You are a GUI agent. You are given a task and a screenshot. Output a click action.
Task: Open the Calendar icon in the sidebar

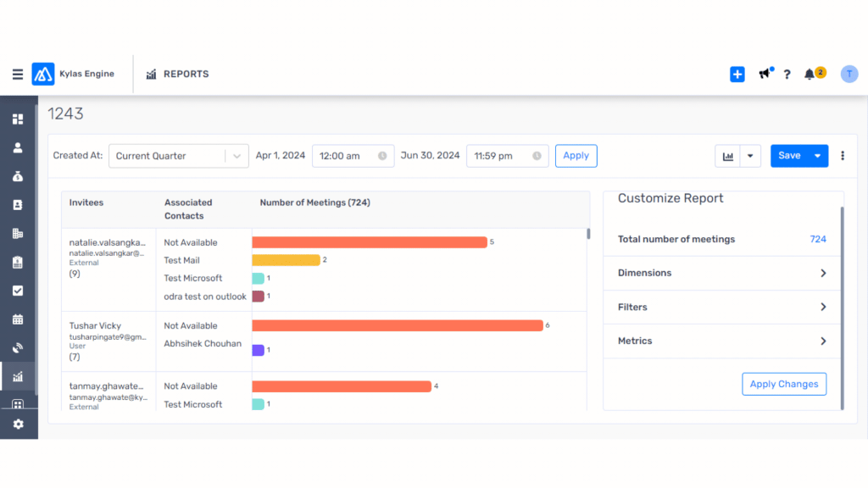[18, 319]
